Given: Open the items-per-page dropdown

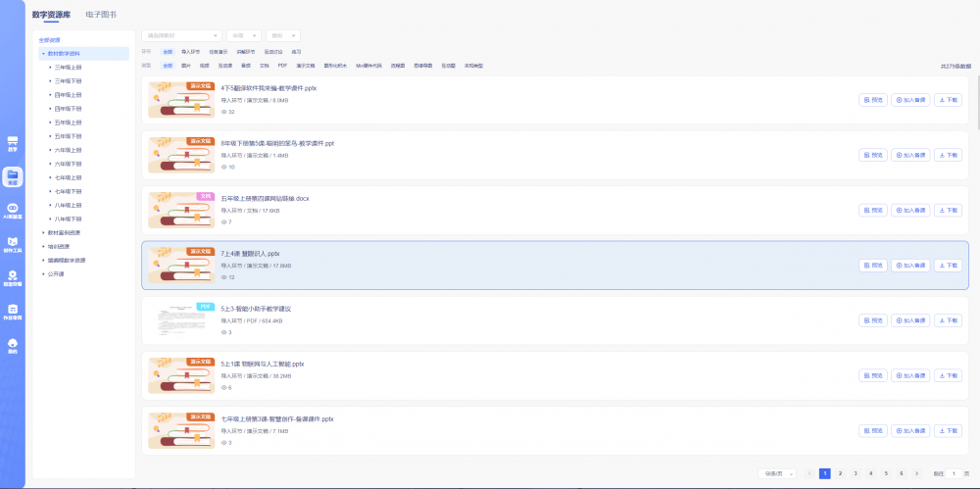Looking at the screenshot, I should [776, 473].
